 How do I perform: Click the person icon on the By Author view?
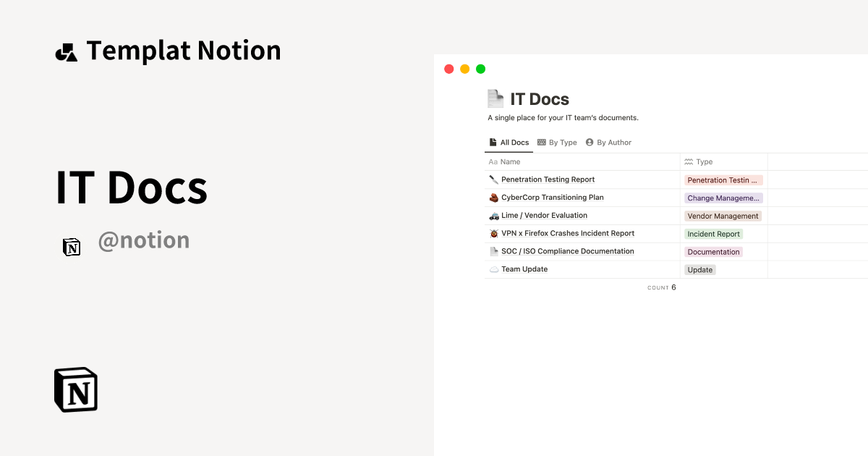coord(588,142)
